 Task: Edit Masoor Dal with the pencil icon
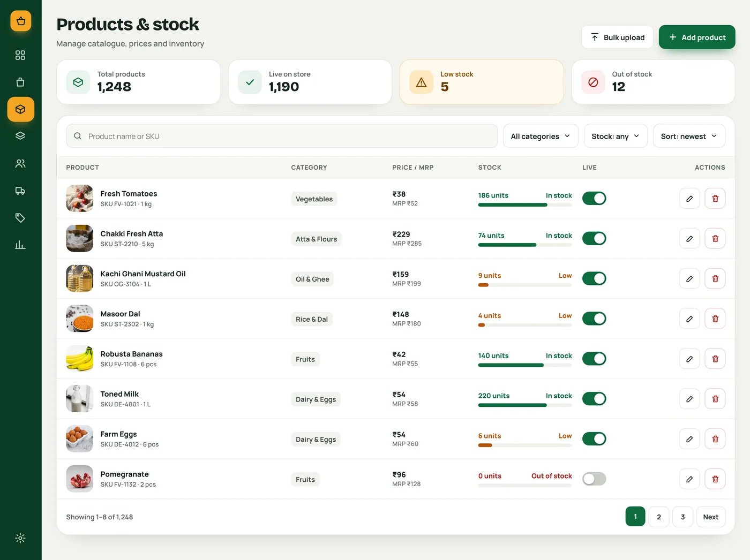coord(689,319)
